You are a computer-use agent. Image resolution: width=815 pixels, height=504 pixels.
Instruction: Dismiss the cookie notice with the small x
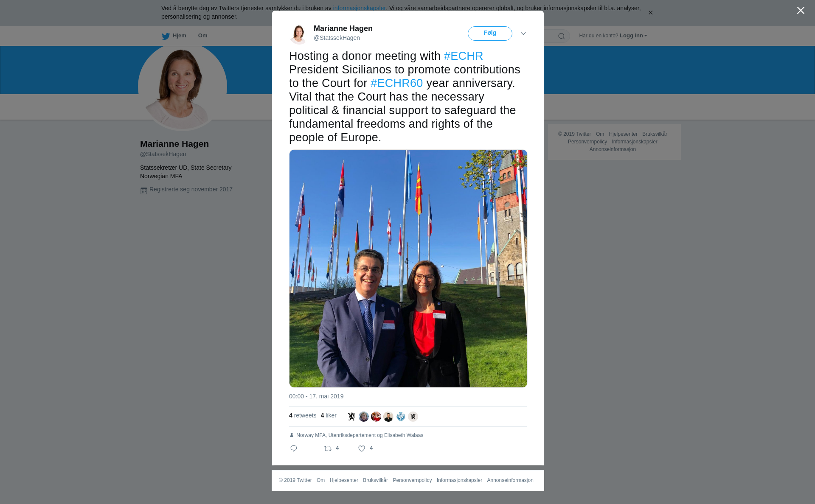(x=650, y=13)
